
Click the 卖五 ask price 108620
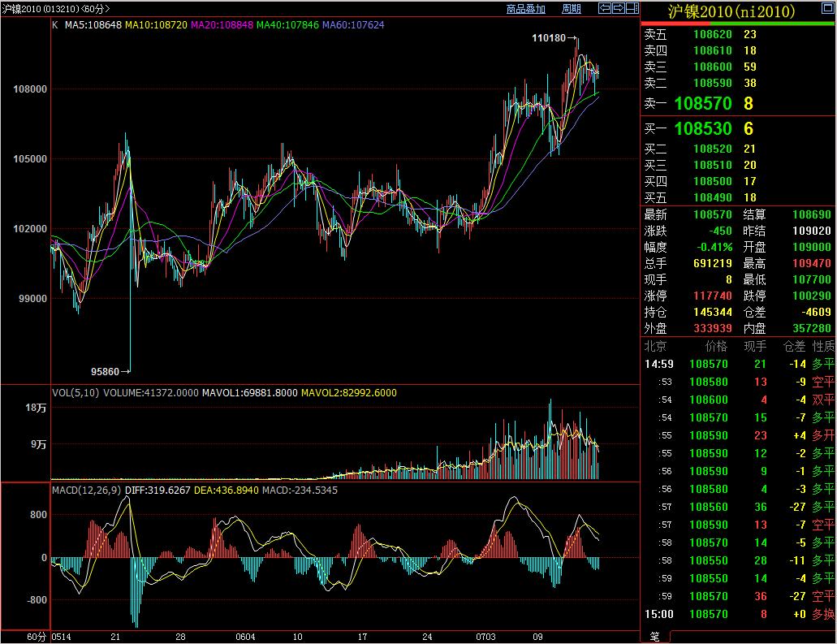pyautogui.click(x=713, y=34)
